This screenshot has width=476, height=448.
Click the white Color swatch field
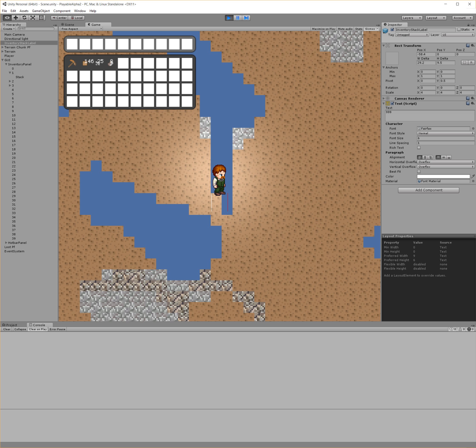coord(443,176)
